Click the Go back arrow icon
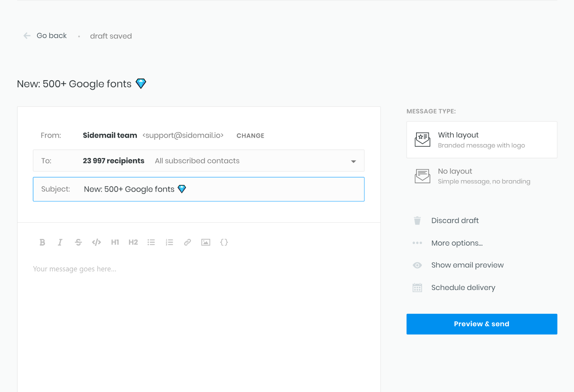Screen dimensions: 574x392 pos(27,36)
